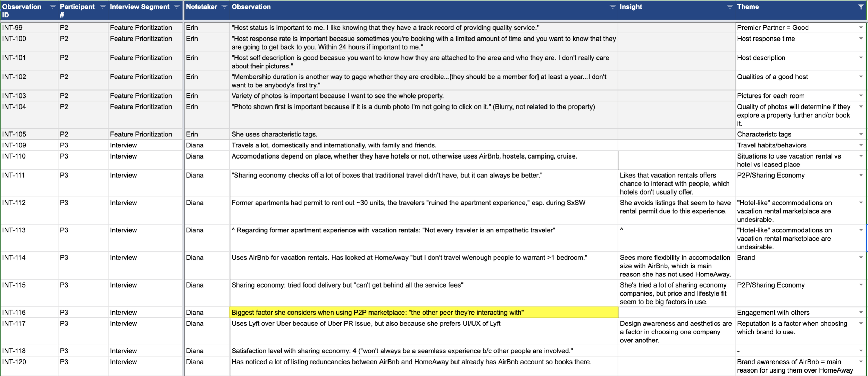Select the INT-99 observation ID cell
Image resolution: width=868 pixels, height=376 pixels.
click(x=29, y=28)
